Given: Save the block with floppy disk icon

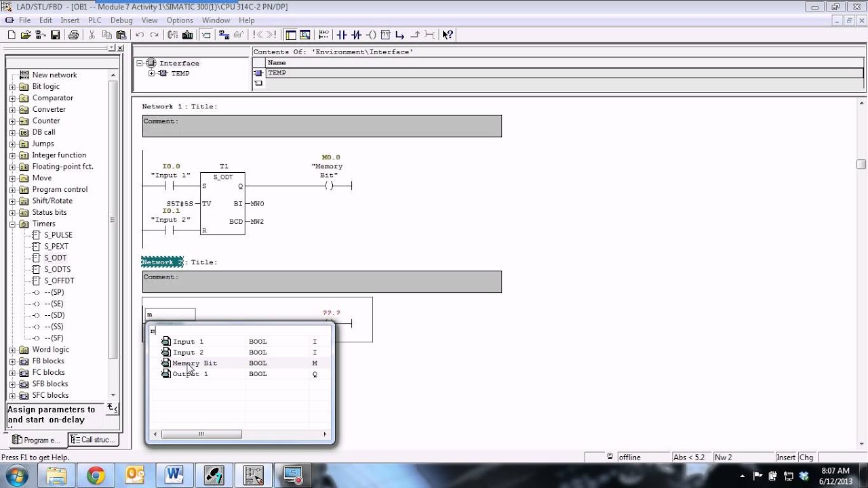Looking at the screenshot, I should 56,35.
